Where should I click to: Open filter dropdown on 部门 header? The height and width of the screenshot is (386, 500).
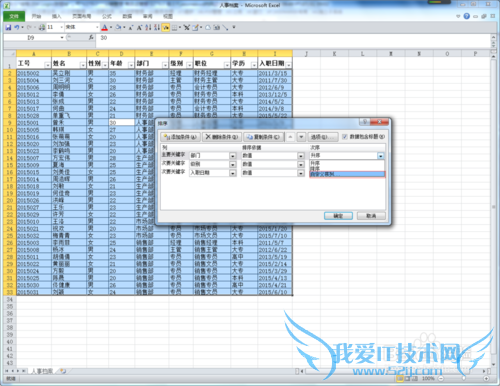(165, 65)
